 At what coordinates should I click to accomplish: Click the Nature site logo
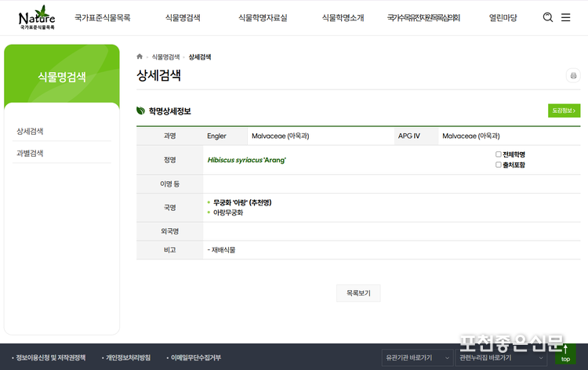tap(37, 17)
